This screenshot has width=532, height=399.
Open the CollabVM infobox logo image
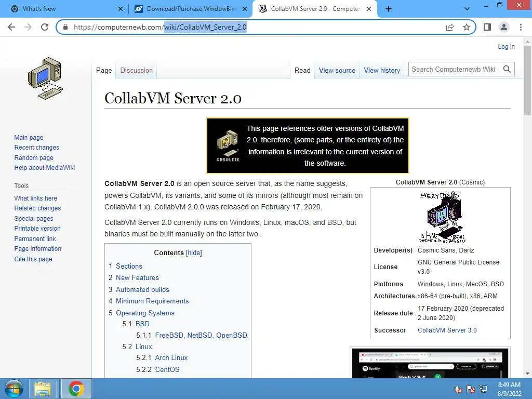click(x=442, y=217)
